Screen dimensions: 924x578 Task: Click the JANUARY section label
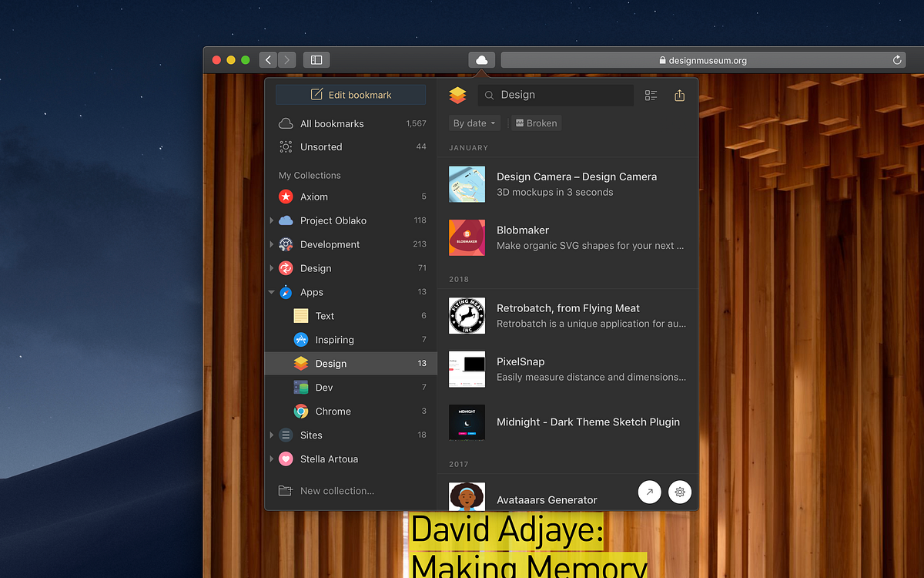coord(468,147)
